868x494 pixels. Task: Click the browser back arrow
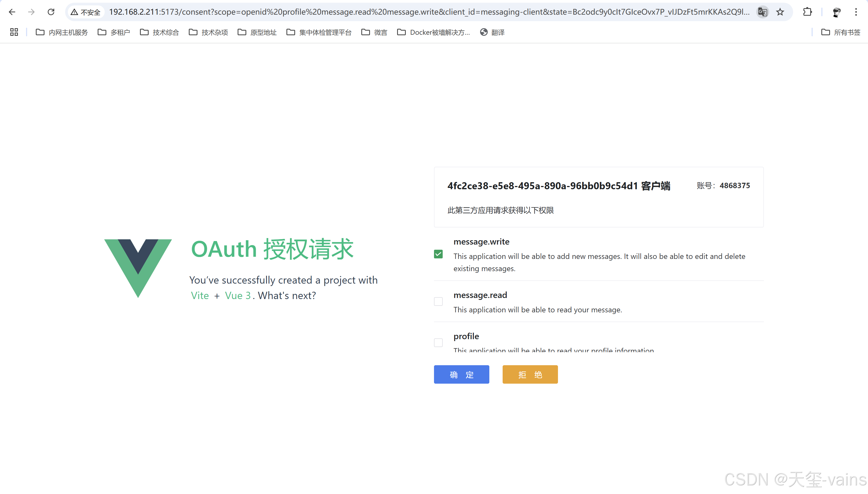12,12
